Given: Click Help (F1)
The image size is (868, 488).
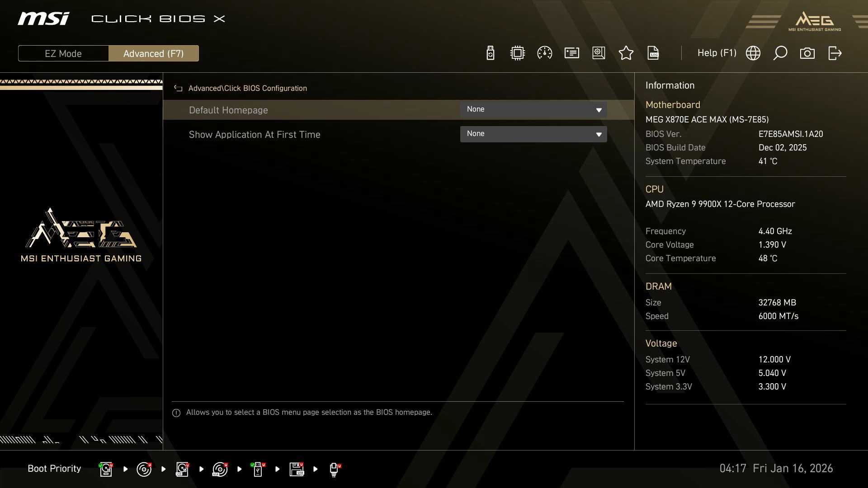Looking at the screenshot, I should coord(717,53).
